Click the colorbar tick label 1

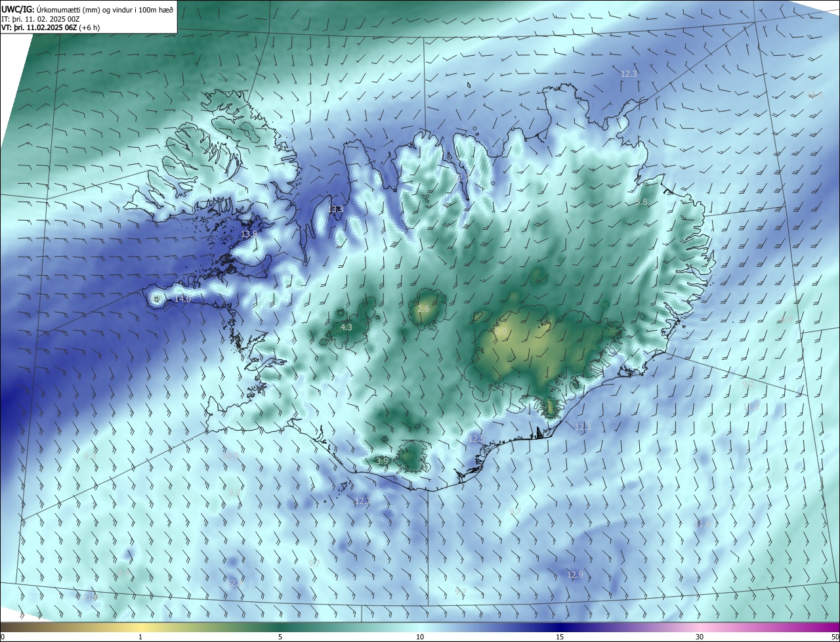140,637
